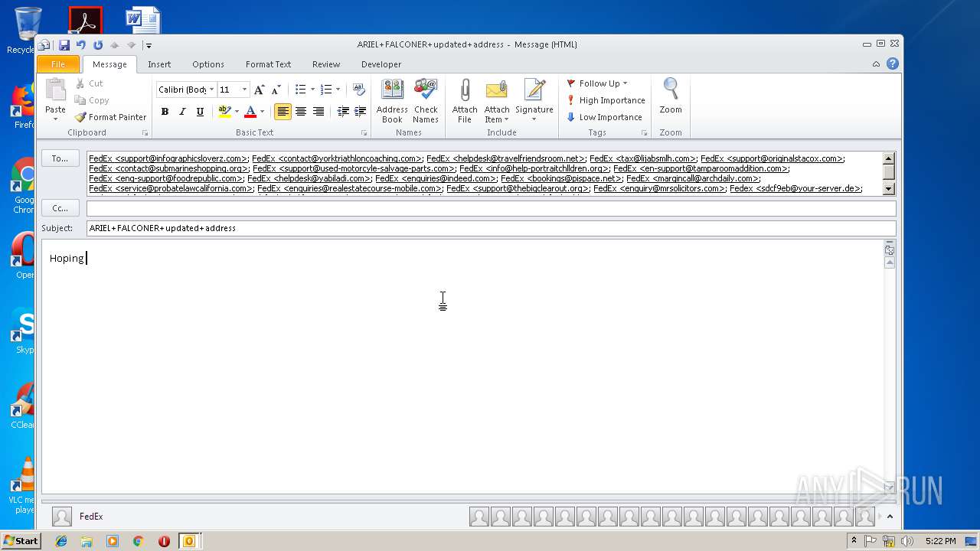Click Format Painter brush

click(110, 117)
